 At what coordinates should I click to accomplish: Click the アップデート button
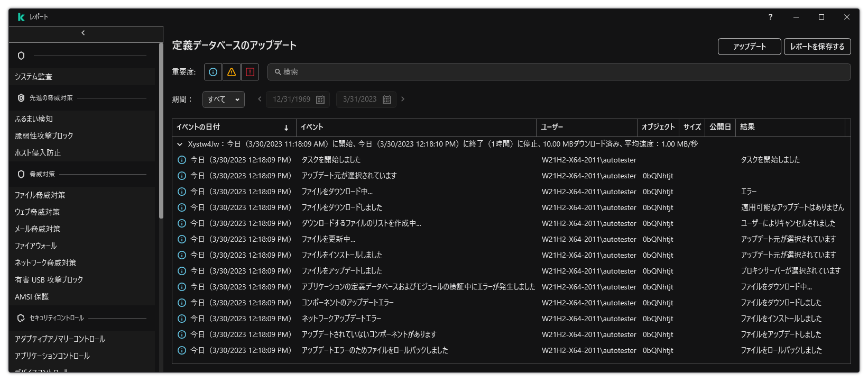coord(750,47)
